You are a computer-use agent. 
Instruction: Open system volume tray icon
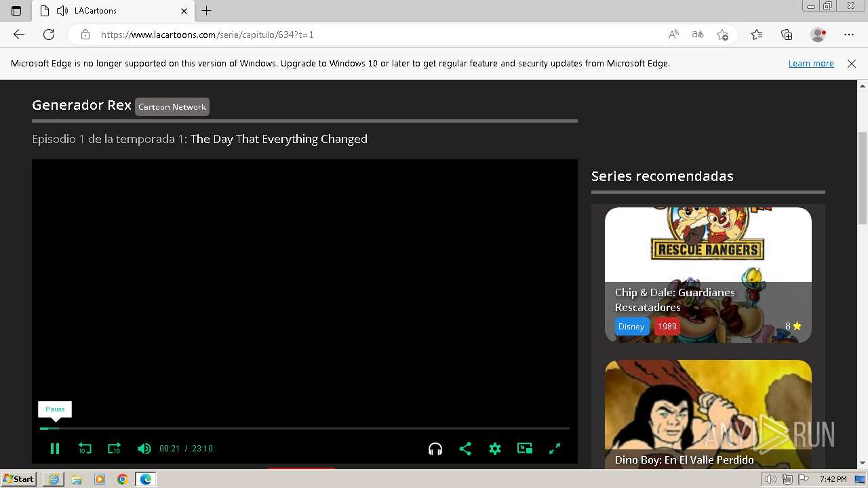pyautogui.click(x=771, y=479)
